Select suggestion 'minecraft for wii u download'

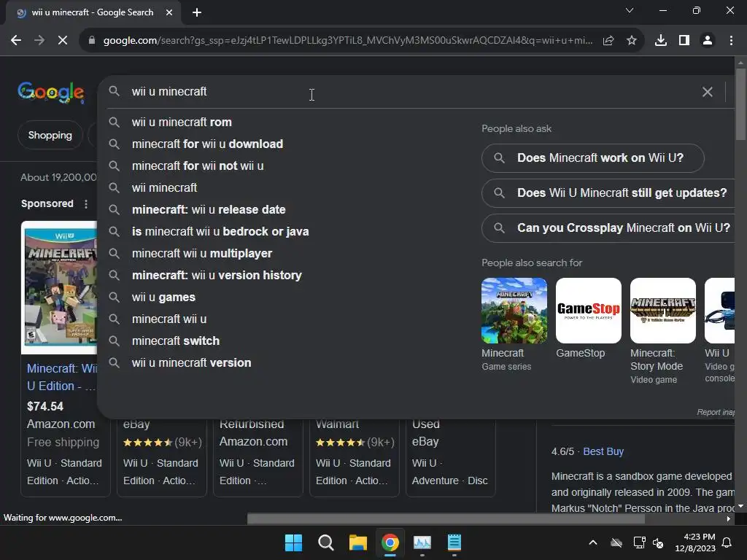pyautogui.click(x=207, y=144)
